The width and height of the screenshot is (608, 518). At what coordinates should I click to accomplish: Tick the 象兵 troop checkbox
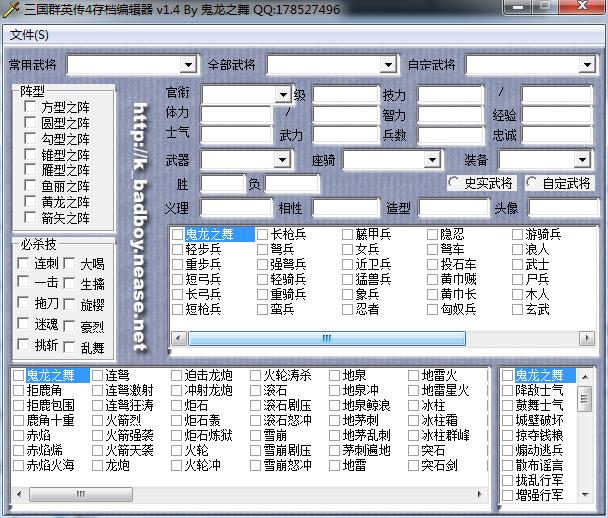[x=347, y=295]
